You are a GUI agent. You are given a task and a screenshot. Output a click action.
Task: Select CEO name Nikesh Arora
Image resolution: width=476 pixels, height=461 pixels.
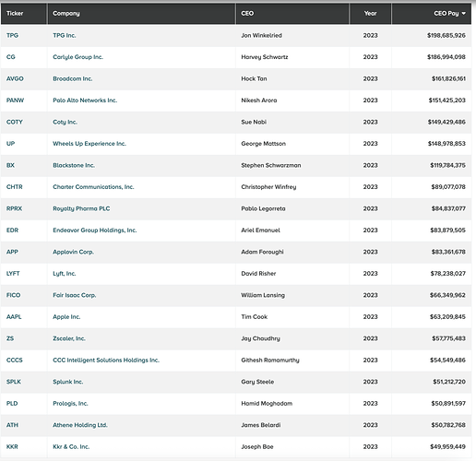(x=259, y=100)
